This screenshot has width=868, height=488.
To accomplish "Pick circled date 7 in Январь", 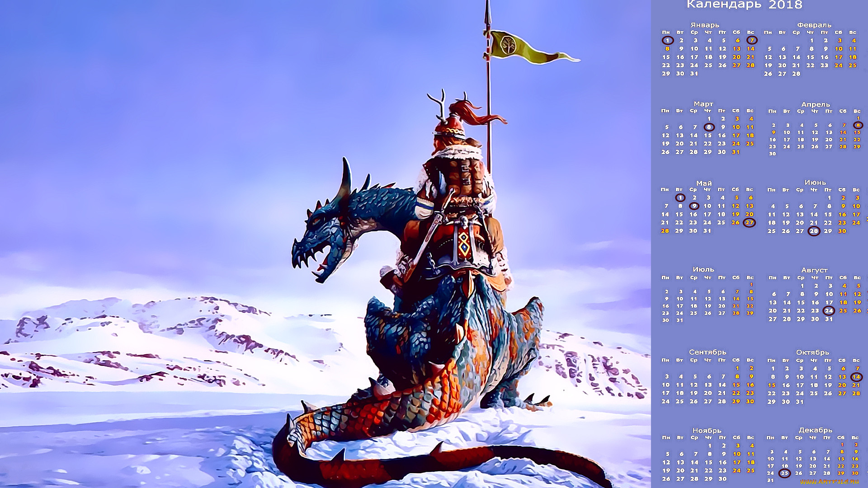I will (752, 40).
